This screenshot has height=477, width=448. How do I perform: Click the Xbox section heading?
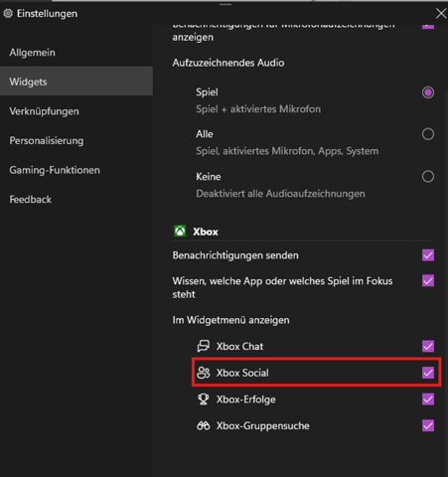pyautogui.click(x=206, y=232)
